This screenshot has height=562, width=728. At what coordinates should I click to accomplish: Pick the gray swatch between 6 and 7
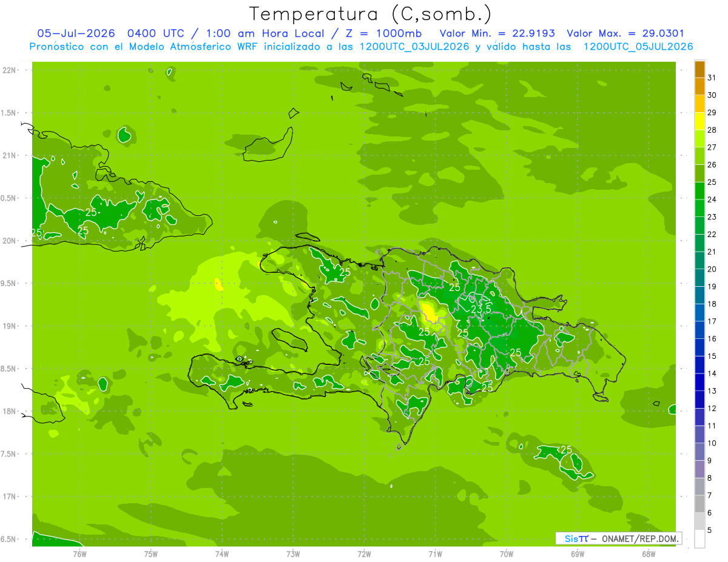click(699, 504)
